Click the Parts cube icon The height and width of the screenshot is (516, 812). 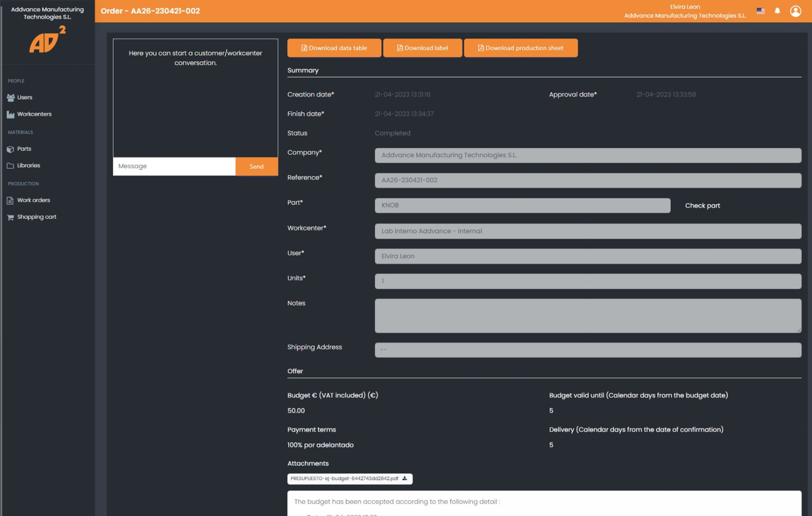tap(10, 149)
